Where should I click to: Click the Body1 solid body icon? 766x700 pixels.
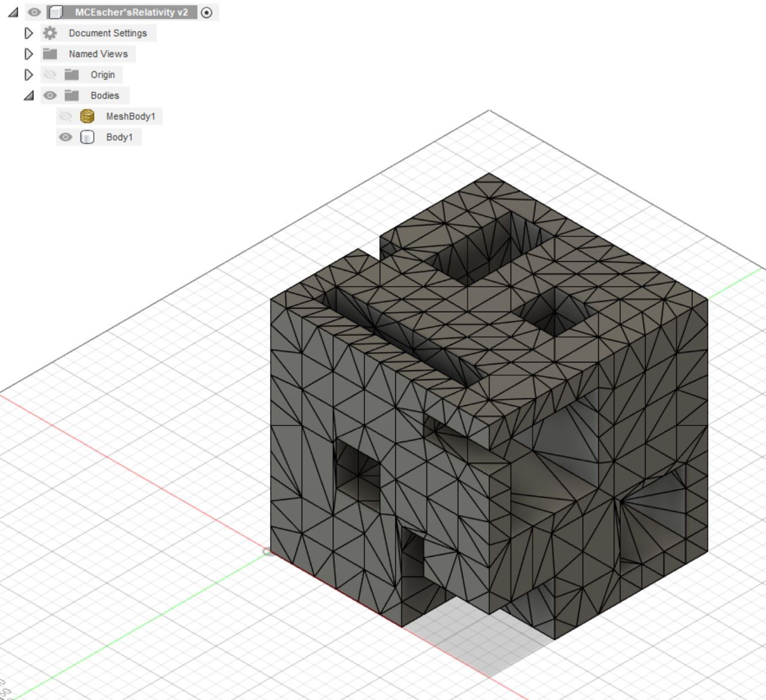coord(87,137)
